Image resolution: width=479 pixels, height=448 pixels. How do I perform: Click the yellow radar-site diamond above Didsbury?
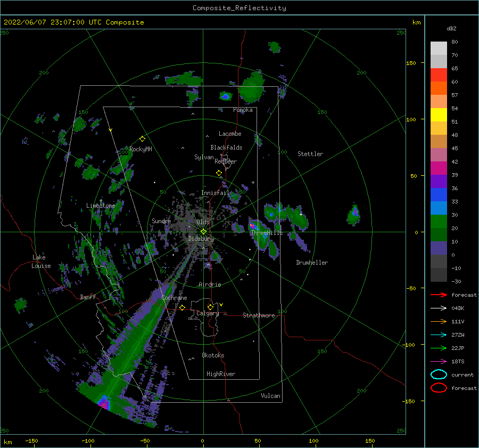(203, 232)
